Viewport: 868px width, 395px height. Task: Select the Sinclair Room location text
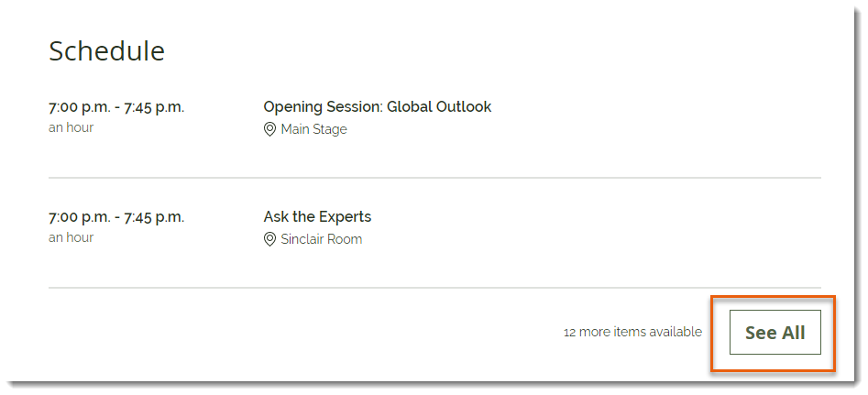click(x=321, y=239)
